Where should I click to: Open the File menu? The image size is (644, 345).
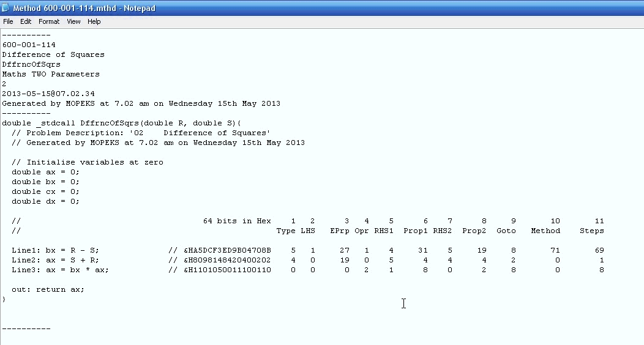pyautogui.click(x=8, y=21)
